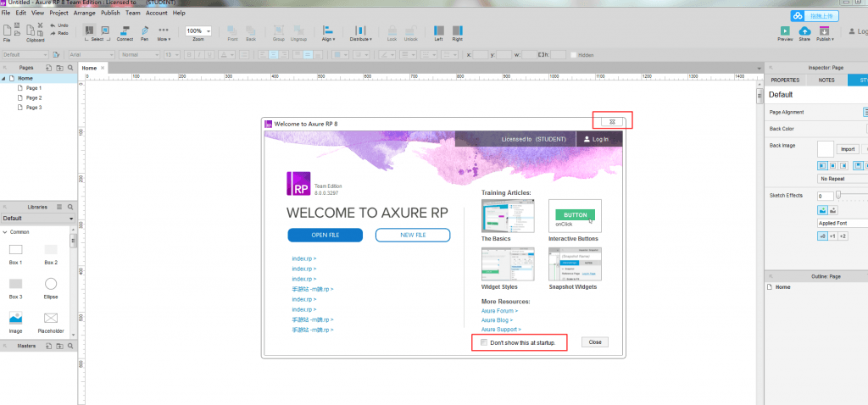Check Don't show this at startup
The image size is (868, 405).
point(484,342)
